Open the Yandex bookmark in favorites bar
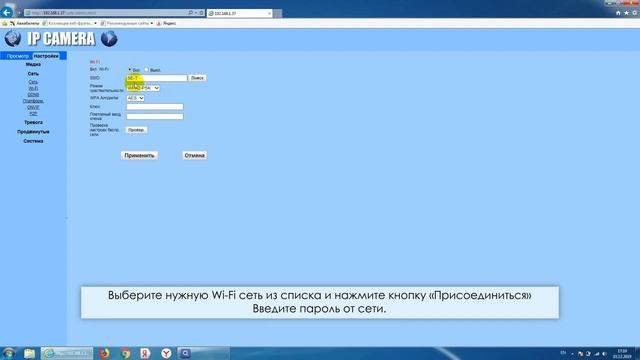640x360 pixels. (x=167, y=23)
